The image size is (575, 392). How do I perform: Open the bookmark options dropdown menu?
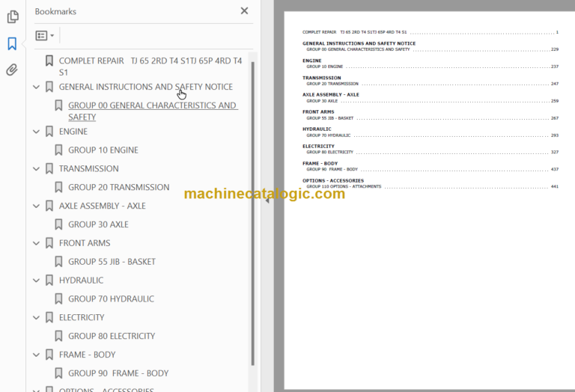pyautogui.click(x=45, y=36)
